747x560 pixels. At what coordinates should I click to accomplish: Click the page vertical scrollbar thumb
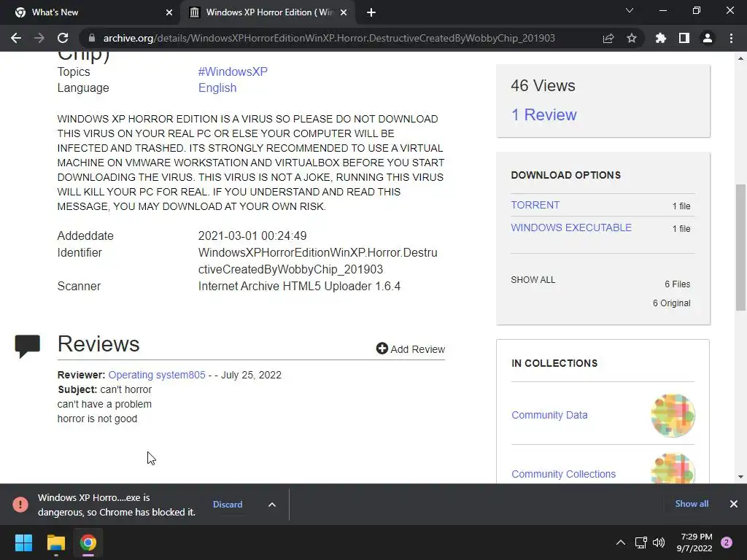point(740,248)
